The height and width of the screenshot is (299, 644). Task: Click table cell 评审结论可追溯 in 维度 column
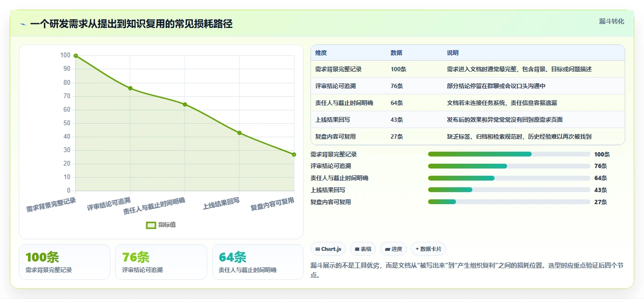tap(335, 86)
